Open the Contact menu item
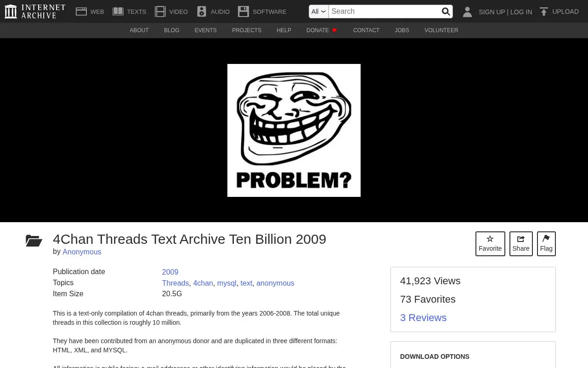The height and width of the screenshot is (368, 588). point(366,30)
